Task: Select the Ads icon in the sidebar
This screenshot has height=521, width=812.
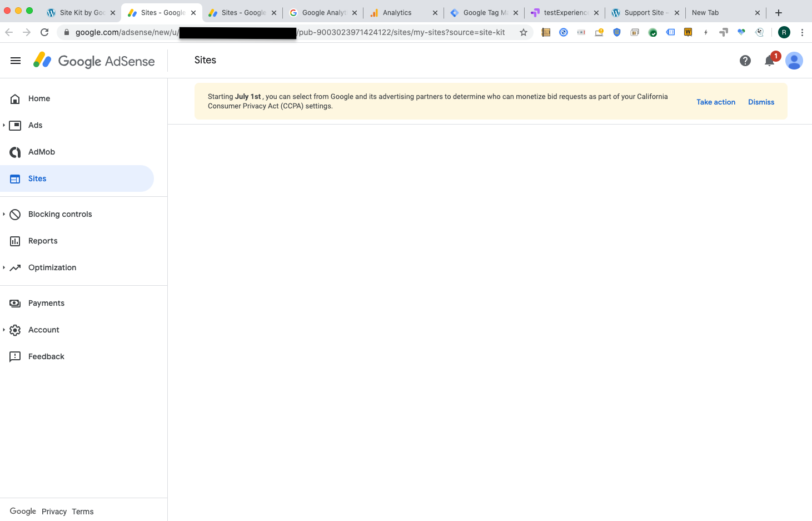Action: point(15,125)
